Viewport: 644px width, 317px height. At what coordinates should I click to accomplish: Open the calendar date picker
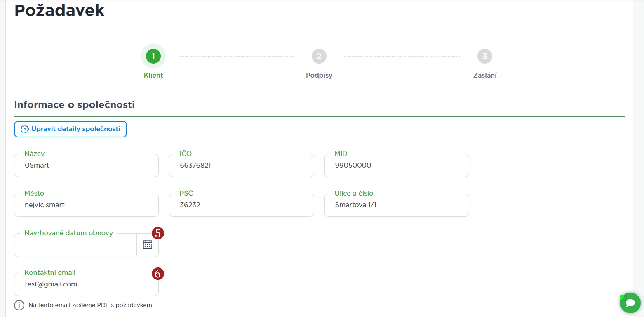[x=148, y=245]
